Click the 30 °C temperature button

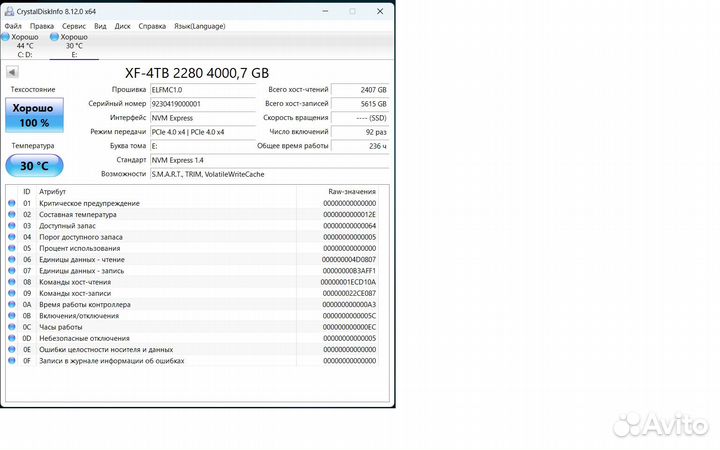[34, 166]
